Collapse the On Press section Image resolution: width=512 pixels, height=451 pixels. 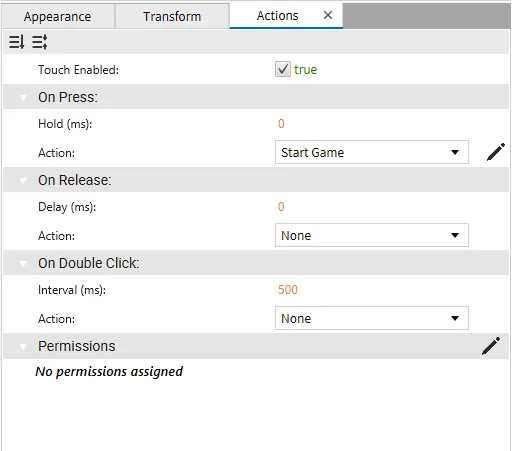coord(23,97)
